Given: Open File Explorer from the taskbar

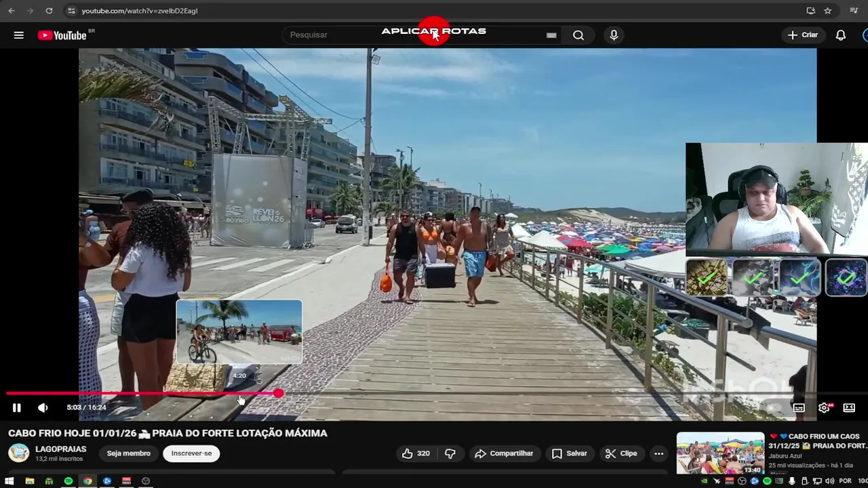Looking at the screenshot, I should [30, 481].
